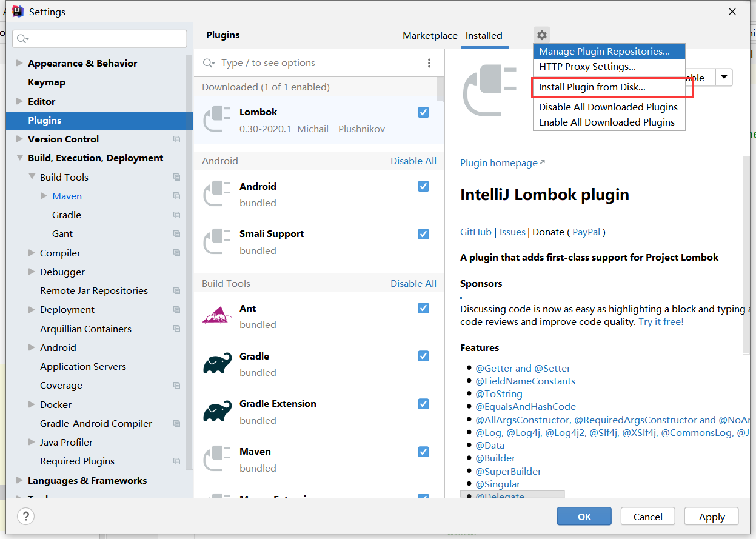Click the three-dot options icon in plugin search

tap(429, 63)
